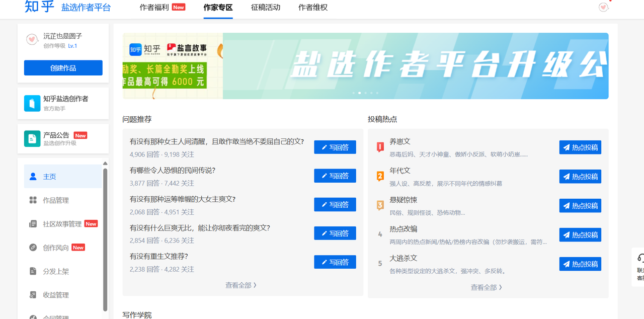This screenshot has width=644, height=319.
Task: Click the 写作学院 section heading
Action: pos(137,315)
